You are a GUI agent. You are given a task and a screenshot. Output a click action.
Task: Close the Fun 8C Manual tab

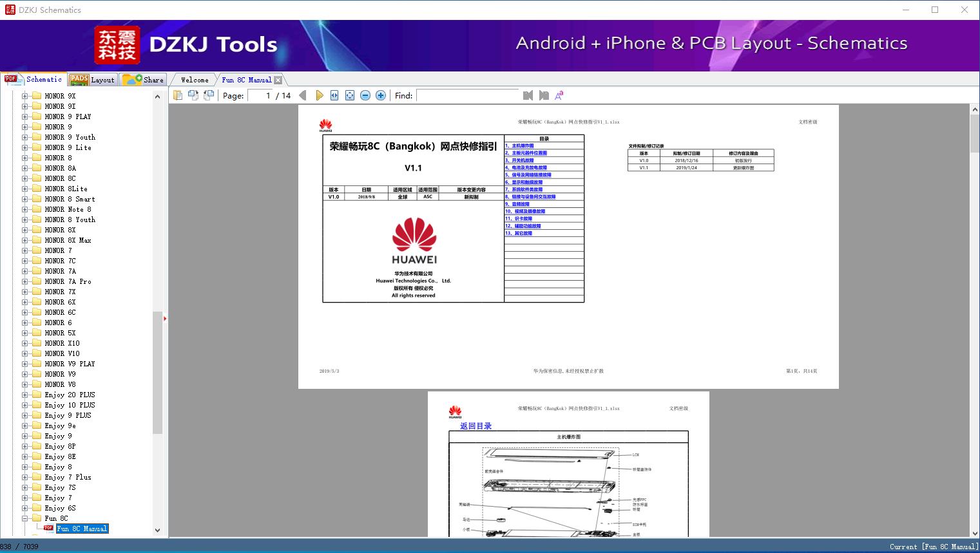278,80
